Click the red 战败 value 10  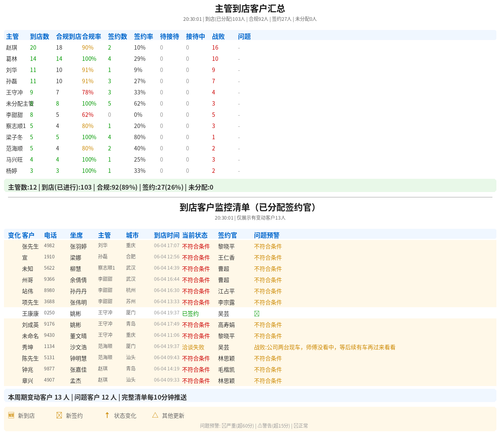[215, 59]
